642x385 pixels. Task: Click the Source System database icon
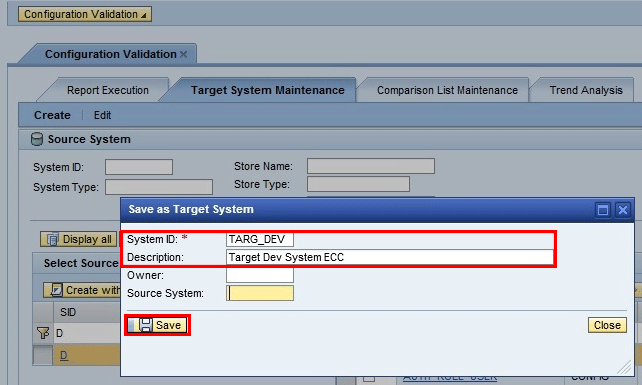point(37,139)
